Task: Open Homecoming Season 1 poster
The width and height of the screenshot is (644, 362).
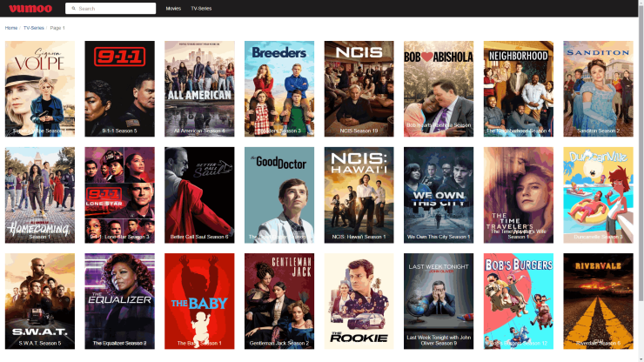Action: (x=40, y=195)
